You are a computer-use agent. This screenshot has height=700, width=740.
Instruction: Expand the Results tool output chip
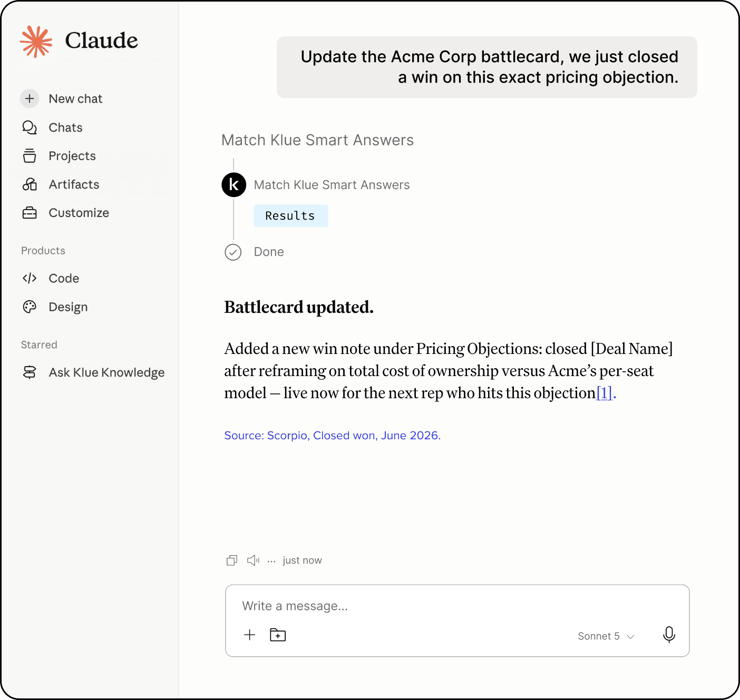tap(290, 216)
